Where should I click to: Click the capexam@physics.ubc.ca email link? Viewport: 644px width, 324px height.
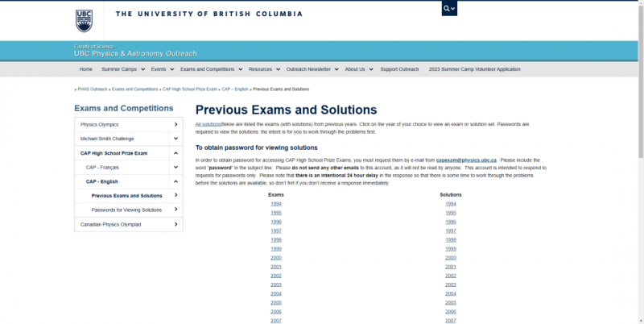click(466, 160)
